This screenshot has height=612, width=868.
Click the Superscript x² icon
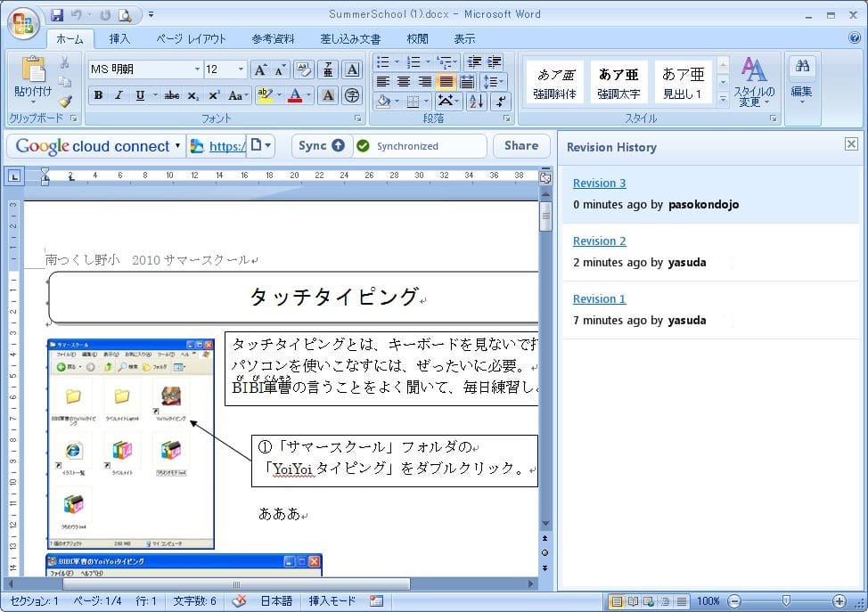click(x=214, y=95)
